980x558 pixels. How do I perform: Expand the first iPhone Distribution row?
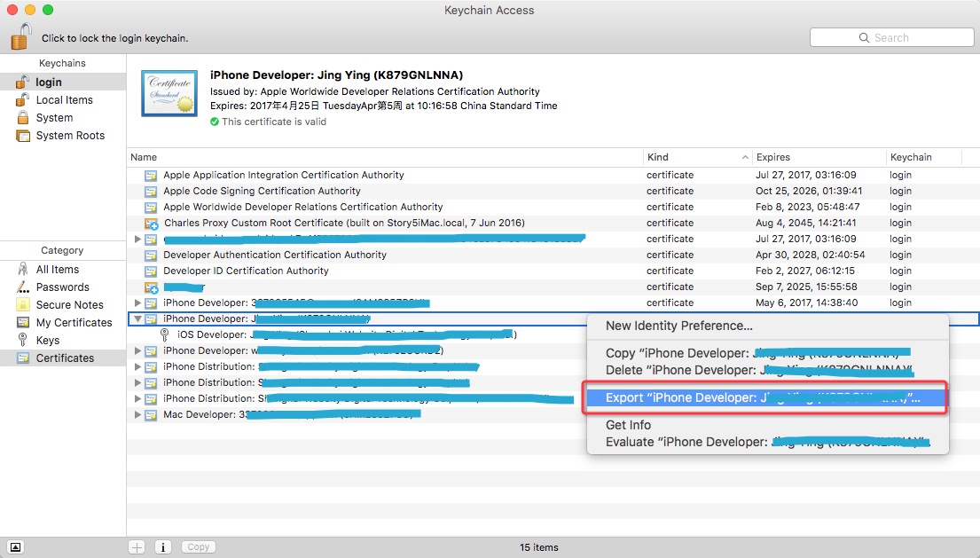[x=137, y=366]
